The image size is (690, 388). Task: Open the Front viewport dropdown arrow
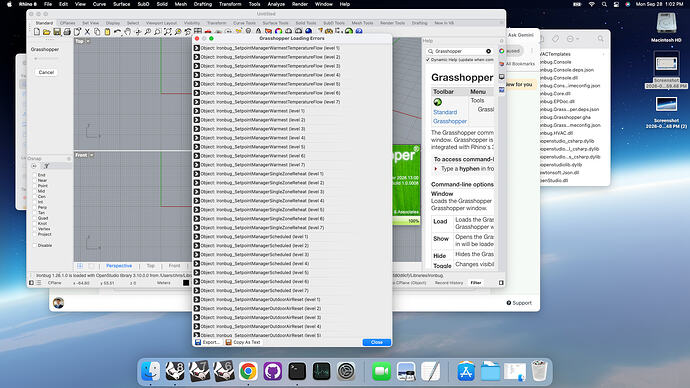pyautogui.click(x=92, y=155)
